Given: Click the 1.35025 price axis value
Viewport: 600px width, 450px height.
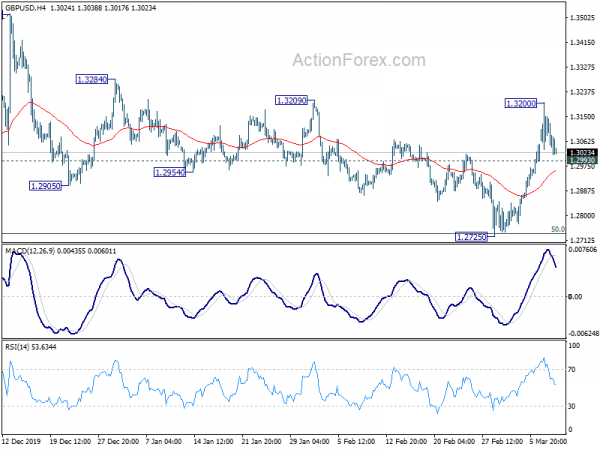Looking at the screenshot, I should 582,18.
